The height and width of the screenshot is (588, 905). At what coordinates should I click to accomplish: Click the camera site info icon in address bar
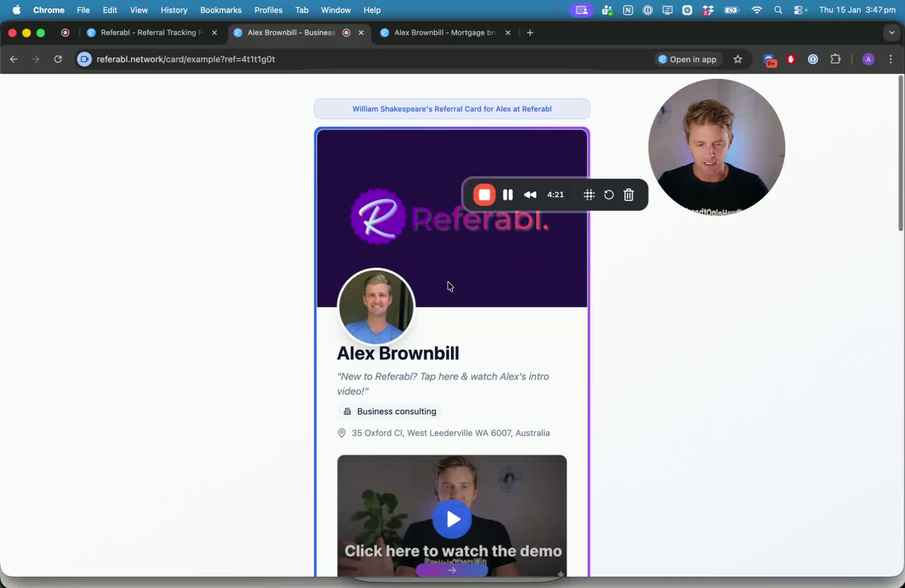84,59
